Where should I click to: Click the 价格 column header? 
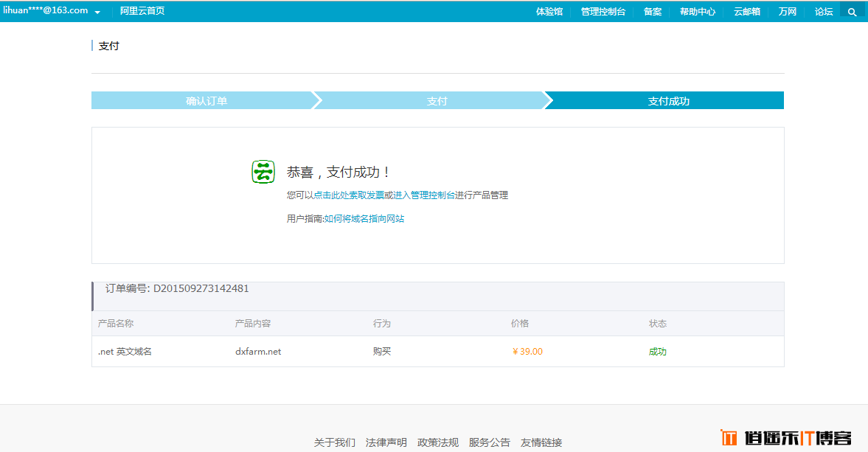(x=520, y=324)
